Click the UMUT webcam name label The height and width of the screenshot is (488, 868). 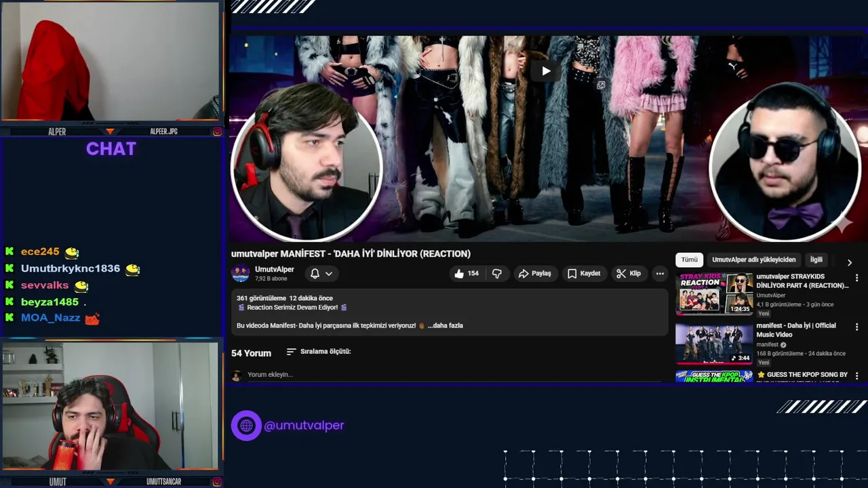58,482
